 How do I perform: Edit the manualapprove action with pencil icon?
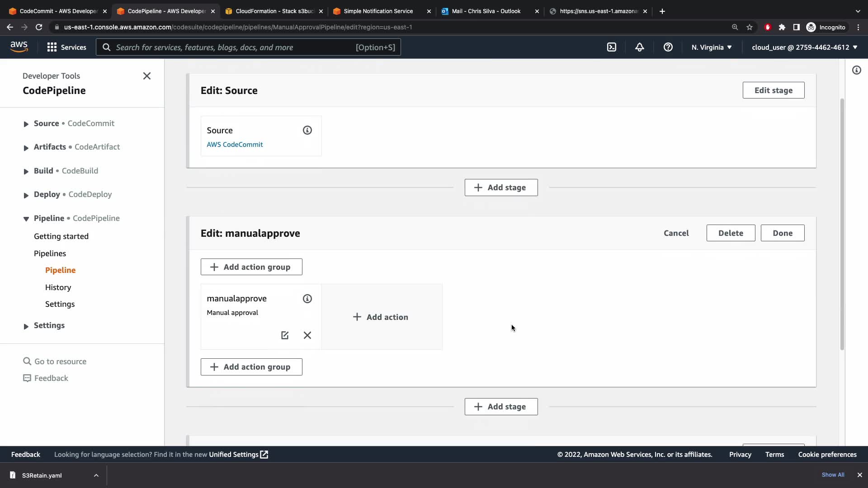tap(285, 335)
